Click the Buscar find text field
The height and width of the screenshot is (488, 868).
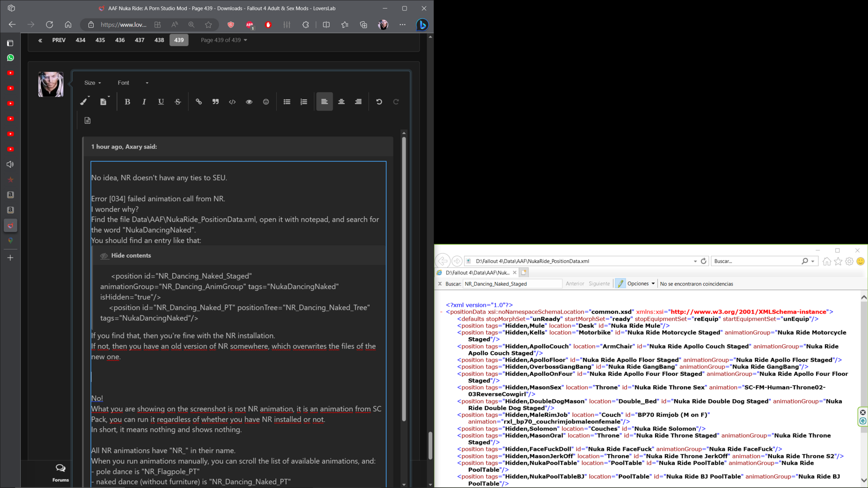point(513,284)
